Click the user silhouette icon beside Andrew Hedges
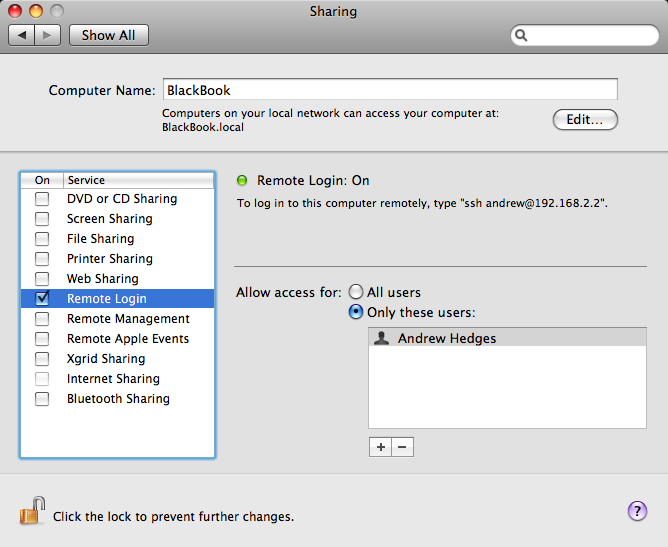 tap(381, 338)
